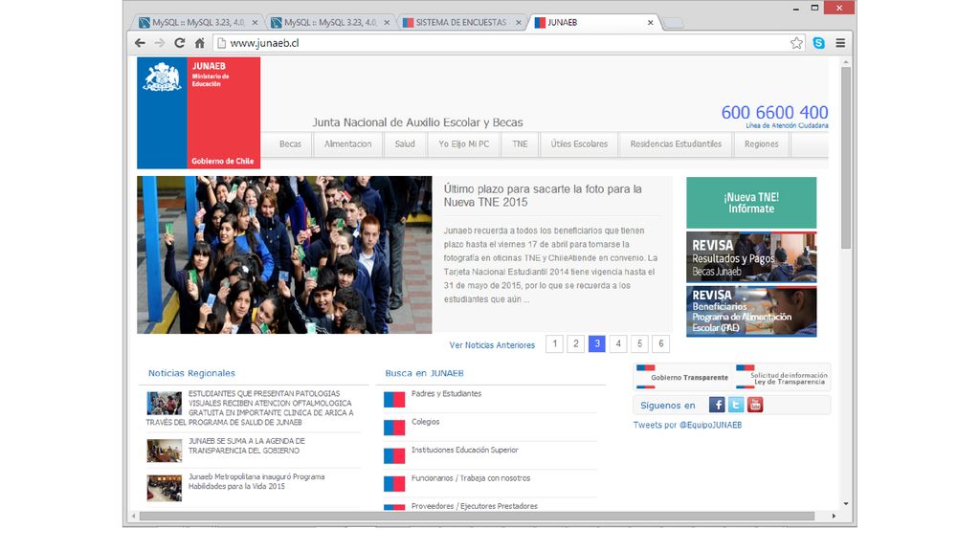Image resolution: width=980 pixels, height=551 pixels.
Task: Click flag icon beside Instituciones Educación Superior
Action: pos(394,456)
